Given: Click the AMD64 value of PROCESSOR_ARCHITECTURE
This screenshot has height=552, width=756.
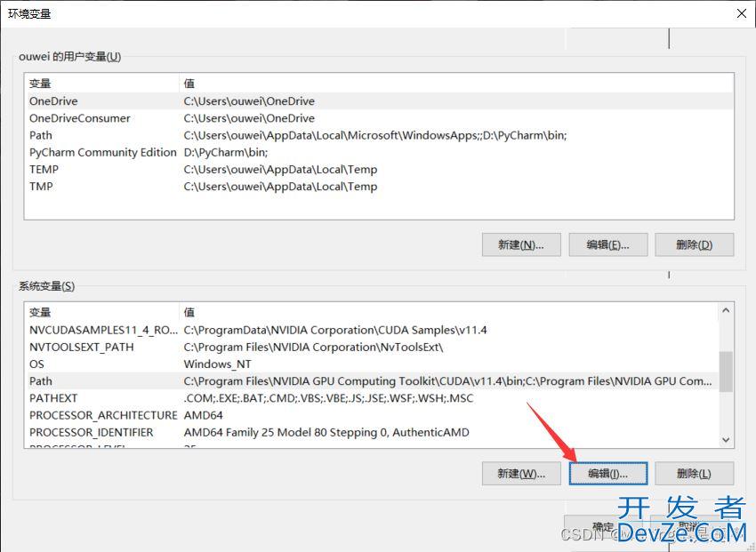Looking at the screenshot, I should [x=204, y=415].
